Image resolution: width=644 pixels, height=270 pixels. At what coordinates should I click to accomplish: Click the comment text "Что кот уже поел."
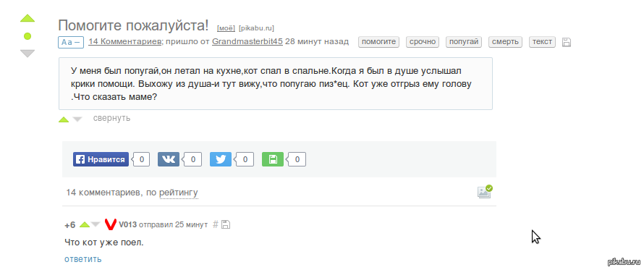(x=104, y=242)
